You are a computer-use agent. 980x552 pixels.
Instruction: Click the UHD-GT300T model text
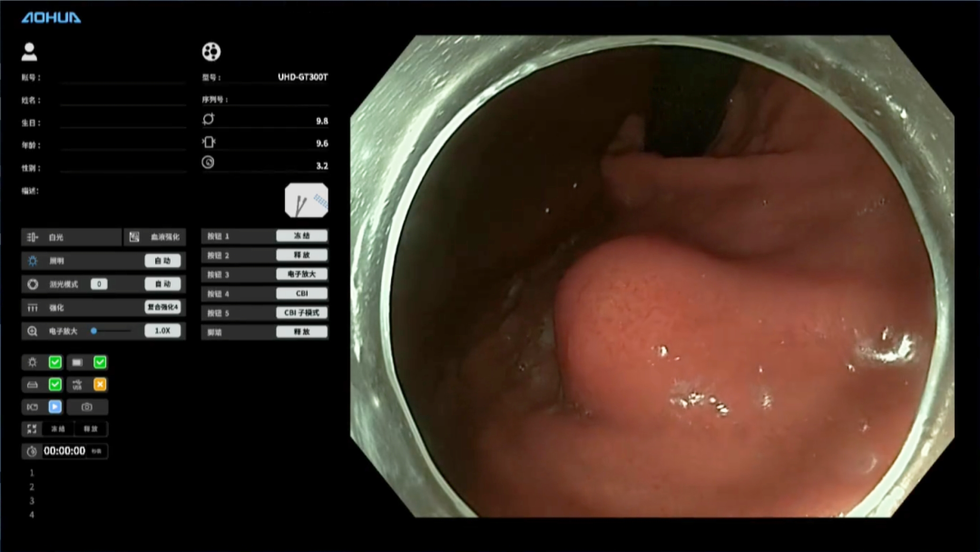click(x=302, y=77)
